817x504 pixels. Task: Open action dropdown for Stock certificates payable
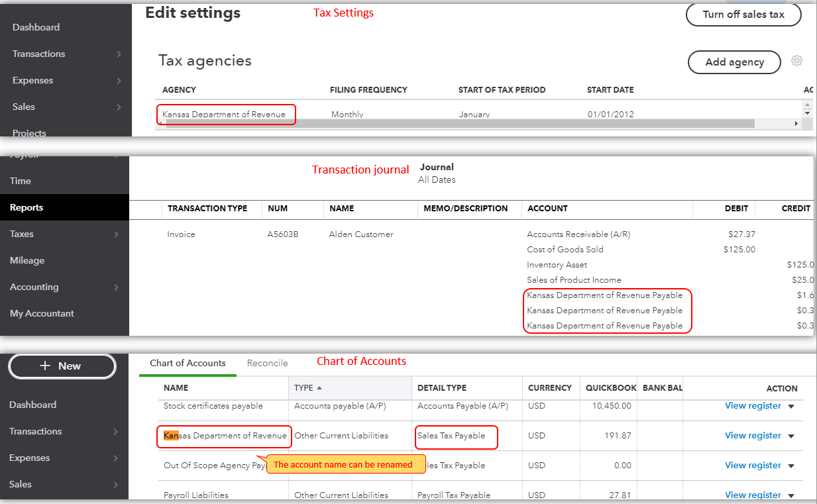tap(790, 406)
